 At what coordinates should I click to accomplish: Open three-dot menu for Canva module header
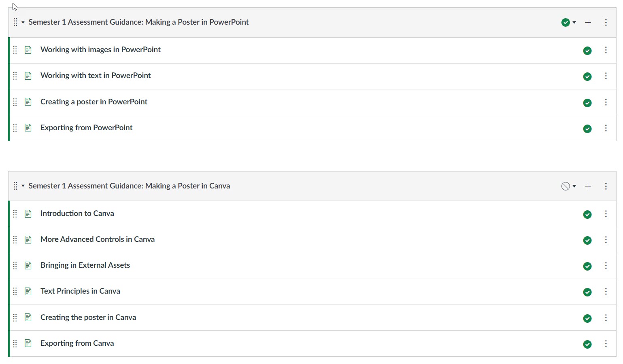[x=606, y=186]
